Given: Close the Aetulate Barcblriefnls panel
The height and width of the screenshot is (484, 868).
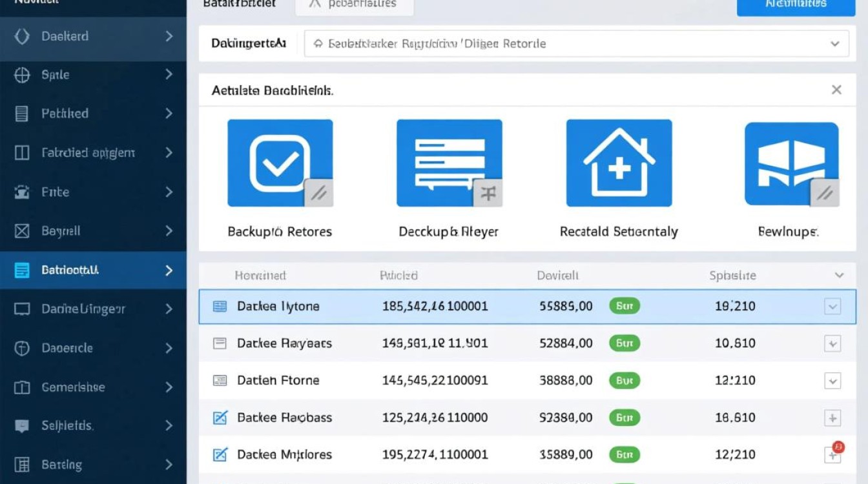Looking at the screenshot, I should coord(836,90).
